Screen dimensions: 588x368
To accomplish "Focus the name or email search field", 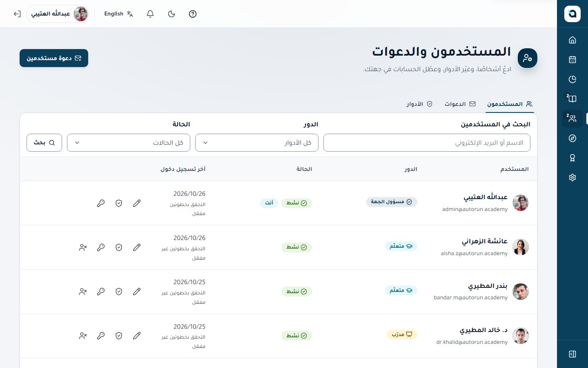I will 427,143.
